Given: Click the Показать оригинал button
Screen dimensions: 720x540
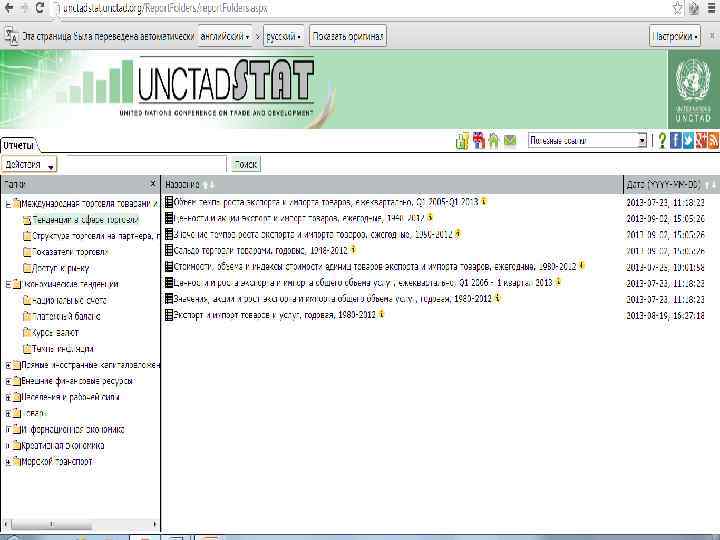Looking at the screenshot, I should click(348, 36).
